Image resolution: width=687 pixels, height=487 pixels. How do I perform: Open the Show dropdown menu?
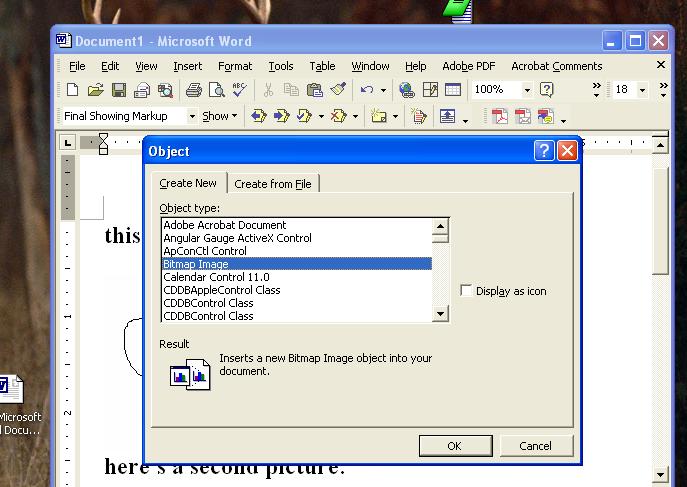(220, 116)
